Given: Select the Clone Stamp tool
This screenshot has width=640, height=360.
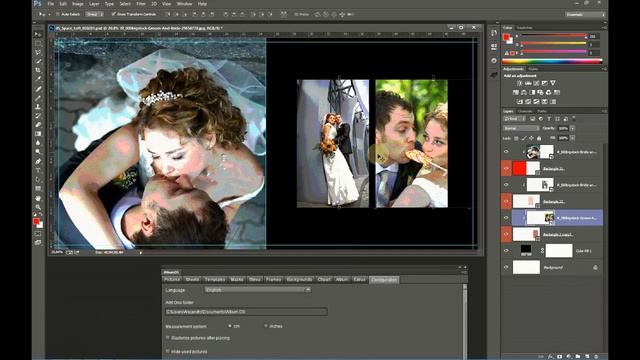Looking at the screenshot, I should pos(38,107).
